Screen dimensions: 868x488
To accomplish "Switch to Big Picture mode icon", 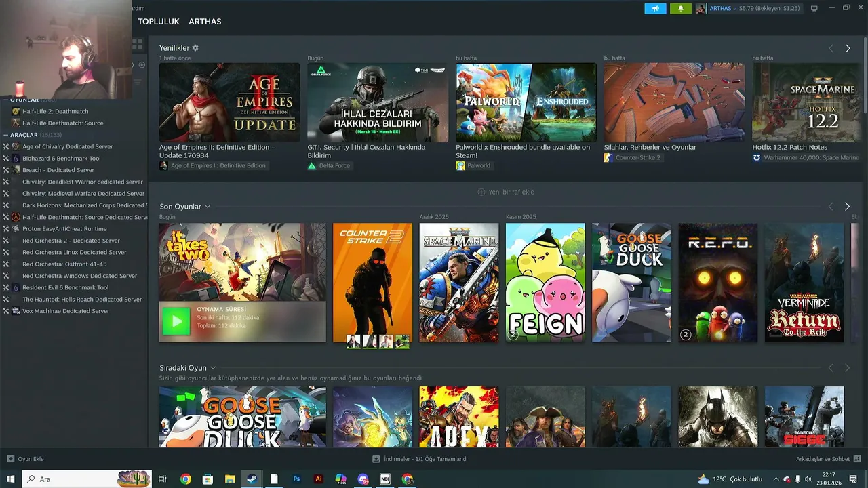I will click(814, 9).
